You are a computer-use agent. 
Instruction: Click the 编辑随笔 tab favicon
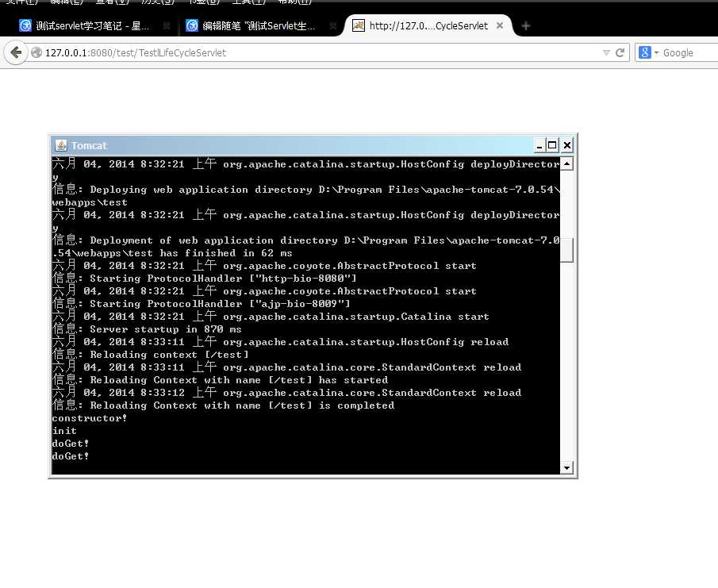tap(192, 25)
